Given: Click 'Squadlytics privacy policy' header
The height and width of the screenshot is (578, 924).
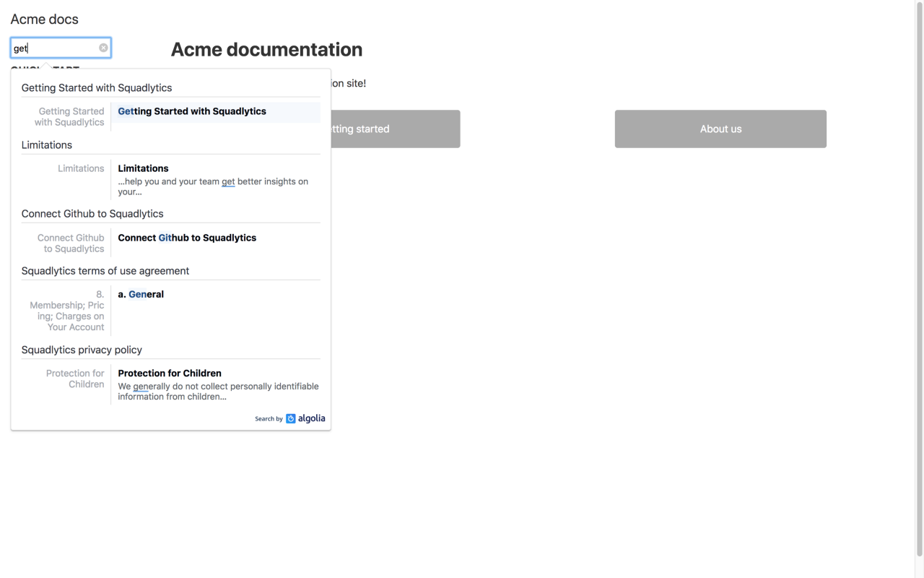Looking at the screenshot, I should pyautogui.click(x=82, y=350).
